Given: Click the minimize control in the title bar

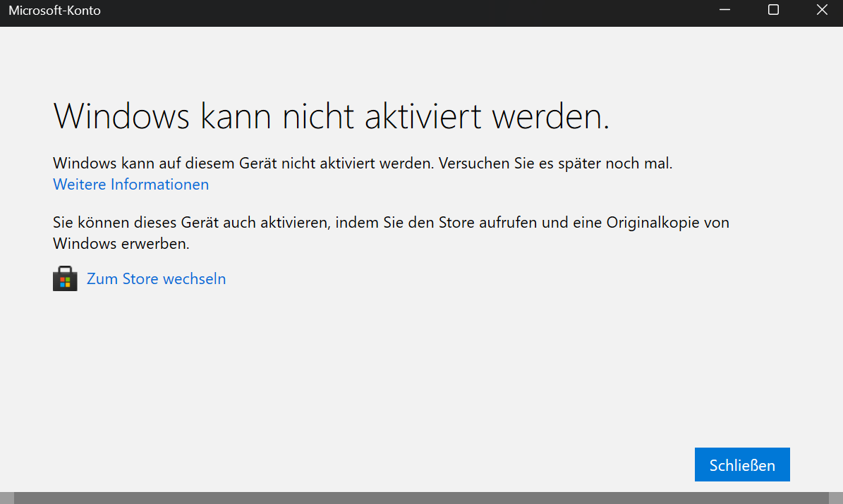Looking at the screenshot, I should click(x=724, y=11).
